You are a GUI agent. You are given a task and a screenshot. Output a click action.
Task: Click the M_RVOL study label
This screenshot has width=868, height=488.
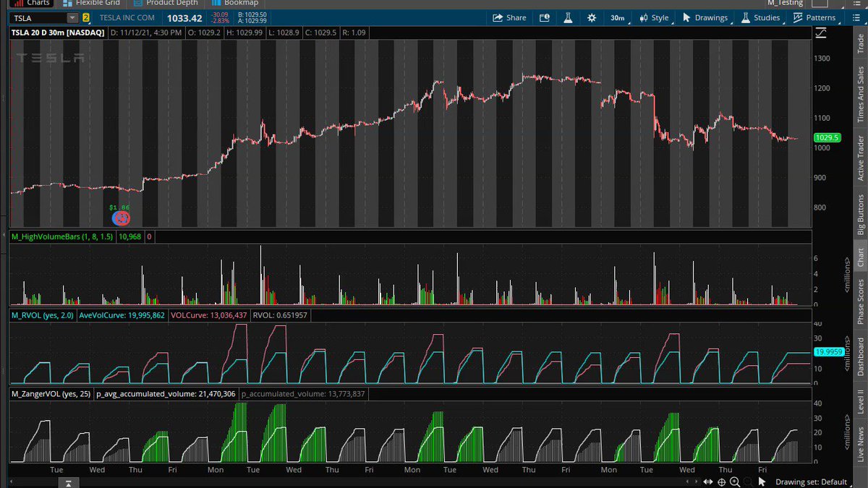click(x=43, y=315)
